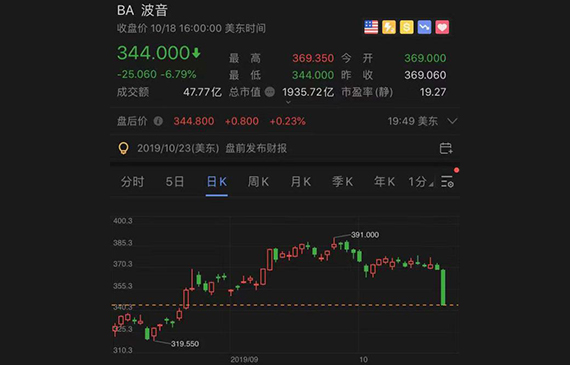Click the 19.27 P/E ratio value
The width and height of the screenshot is (570, 365).
pyautogui.click(x=433, y=92)
